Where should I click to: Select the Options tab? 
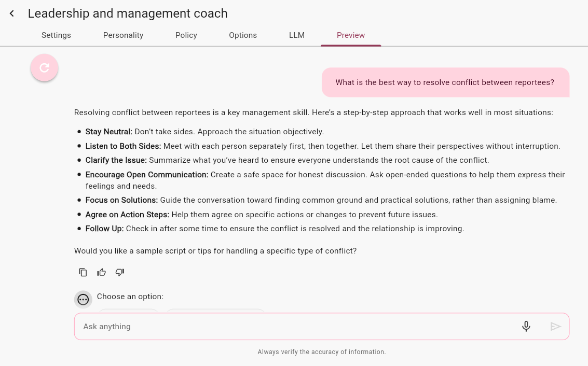(x=243, y=35)
